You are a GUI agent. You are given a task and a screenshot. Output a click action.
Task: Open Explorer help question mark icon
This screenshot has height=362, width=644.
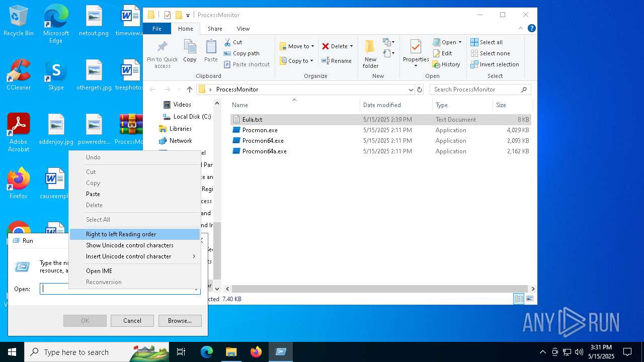(532, 29)
